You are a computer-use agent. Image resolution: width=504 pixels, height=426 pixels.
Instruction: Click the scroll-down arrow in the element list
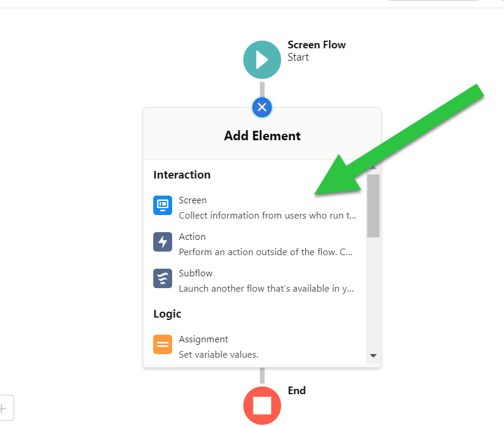[373, 355]
